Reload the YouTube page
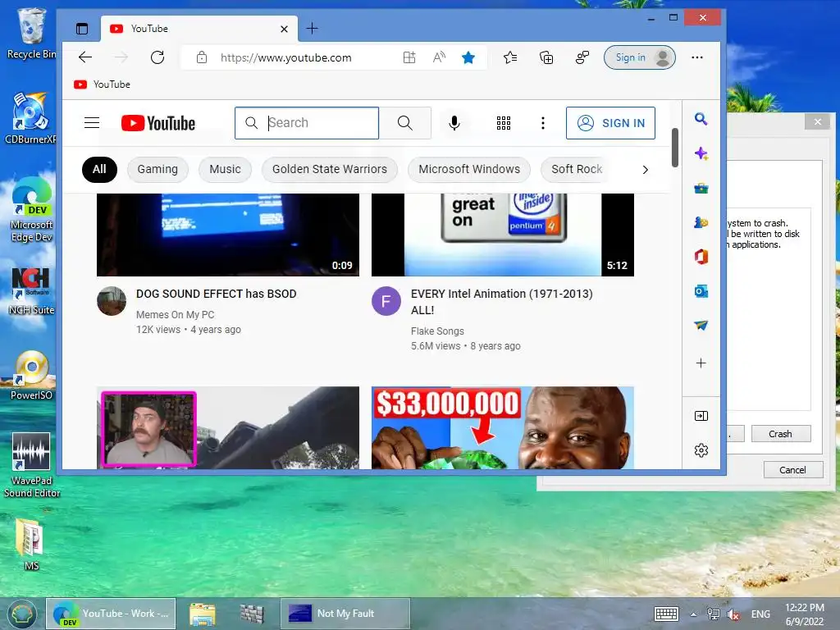The height and width of the screenshot is (630, 840). [157, 57]
